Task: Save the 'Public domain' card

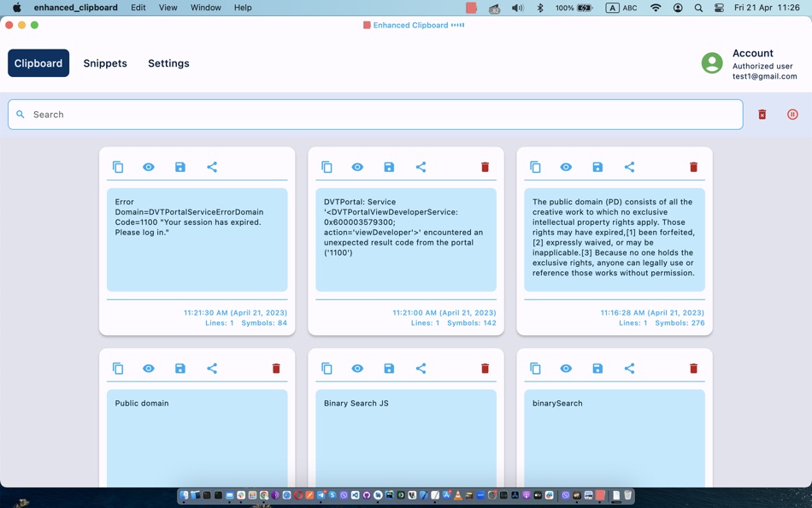Action: [180, 369]
